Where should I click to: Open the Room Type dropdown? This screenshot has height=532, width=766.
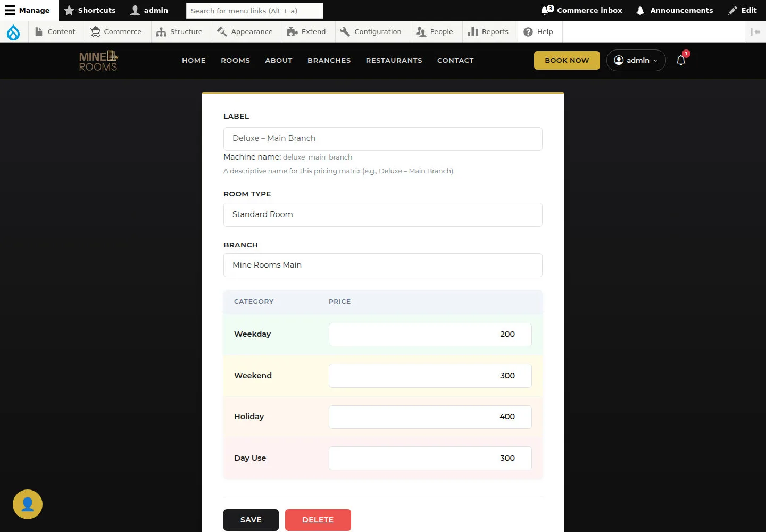tap(383, 214)
